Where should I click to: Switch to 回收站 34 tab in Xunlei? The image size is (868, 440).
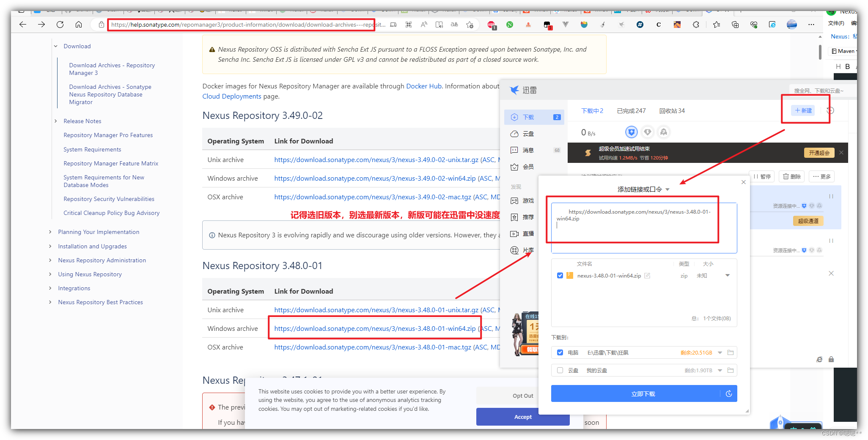pyautogui.click(x=672, y=111)
